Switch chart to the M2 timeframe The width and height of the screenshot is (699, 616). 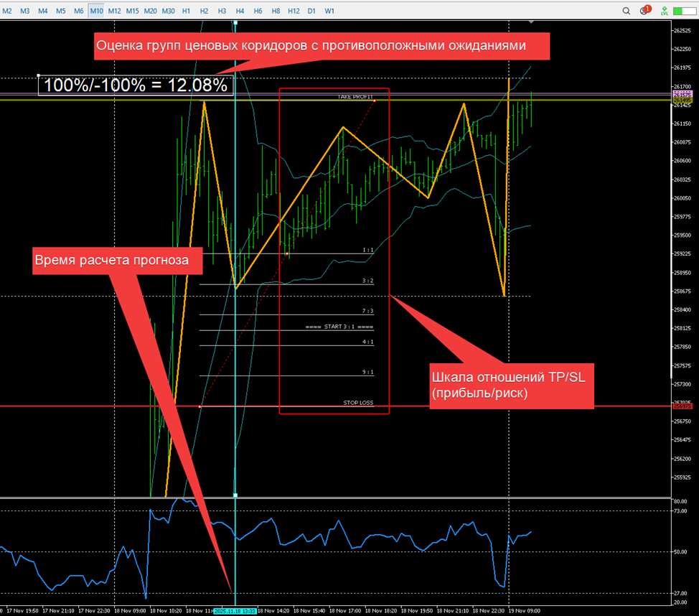[7, 11]
